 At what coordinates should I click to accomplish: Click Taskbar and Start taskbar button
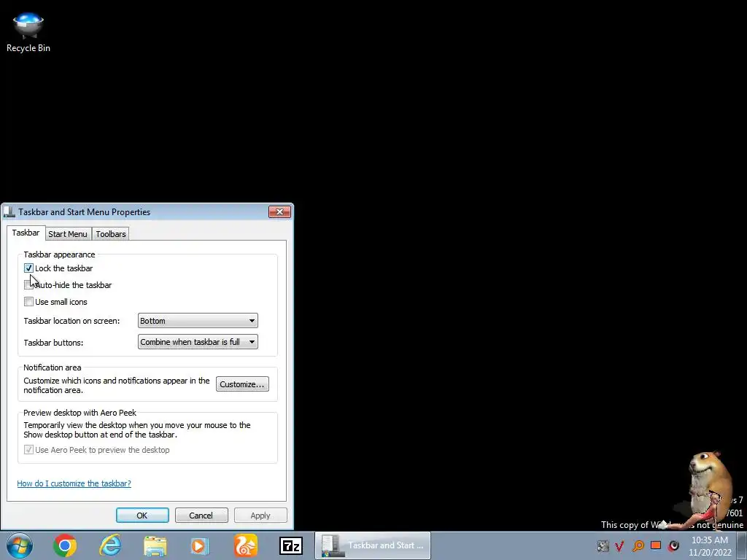pyautogui.click(x=373, y=545)
